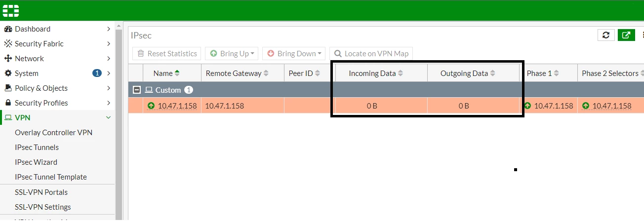Viewport: 644px width, 221px height.
Task: Click the green open-in-new-window icon
Action: click(x=626, y=35)
